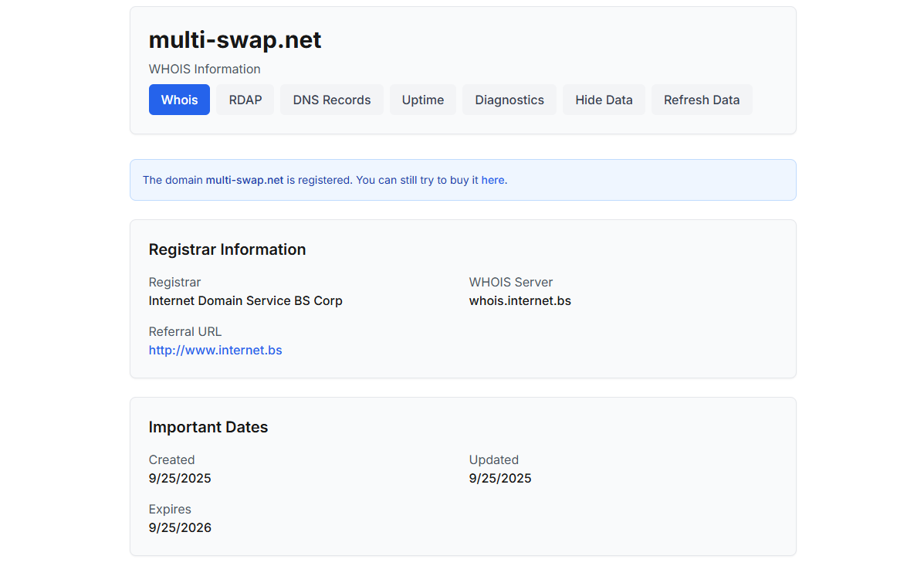Open the DNS Records tab
The image size is (924, 566).
pyautogui.click(x=331, y=100)
